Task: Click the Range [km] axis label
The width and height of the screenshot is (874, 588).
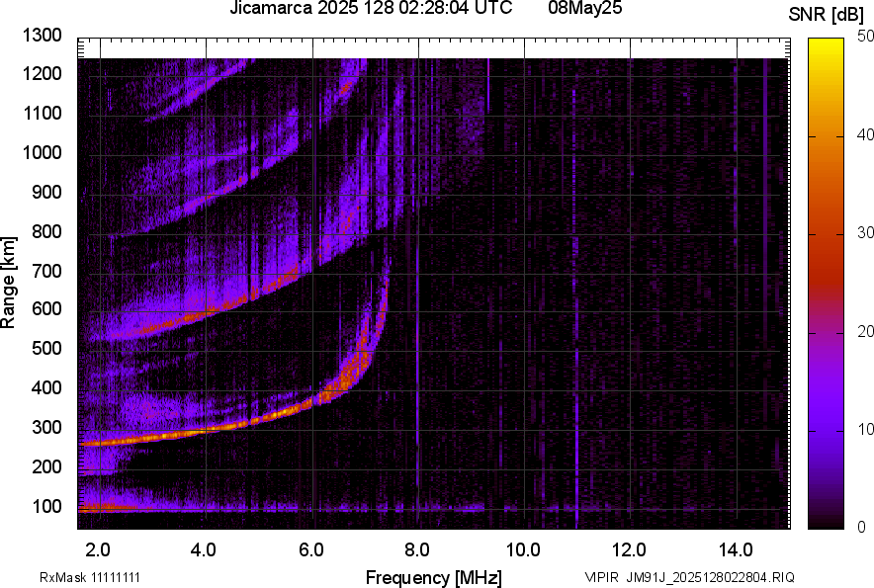Action: tap(8, 283)
